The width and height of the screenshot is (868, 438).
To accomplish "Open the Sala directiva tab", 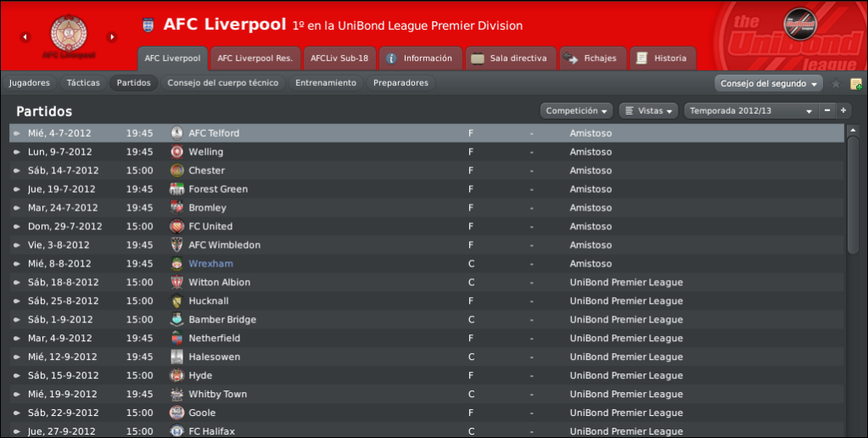I will point(511,58).
